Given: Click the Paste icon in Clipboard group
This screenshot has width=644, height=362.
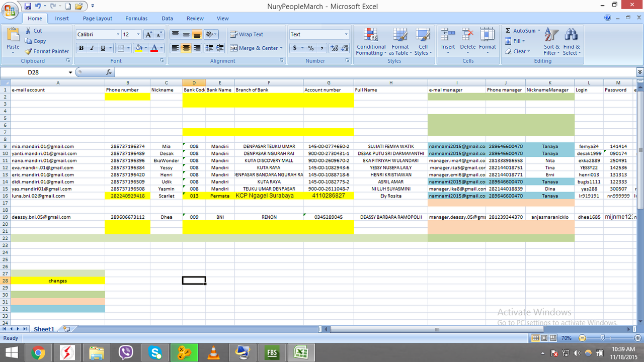Looking at the screenshot, I should click(x=13, y=35).
